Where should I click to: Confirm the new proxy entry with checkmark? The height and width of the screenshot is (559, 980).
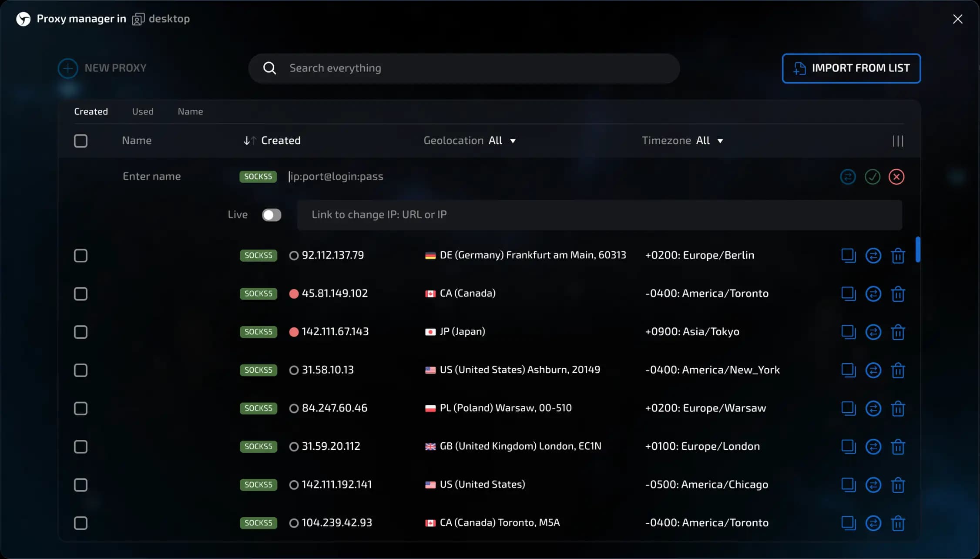pos(872,177)
